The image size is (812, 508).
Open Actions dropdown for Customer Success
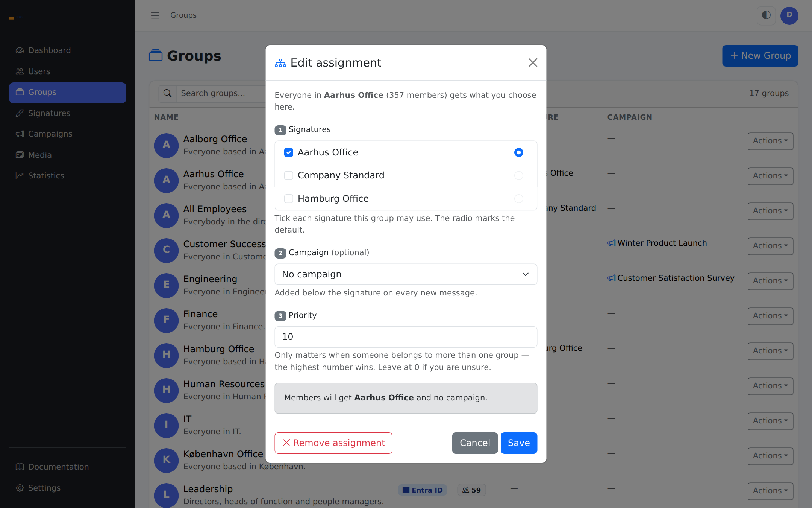pyautogui.click(x=770, y=246)
